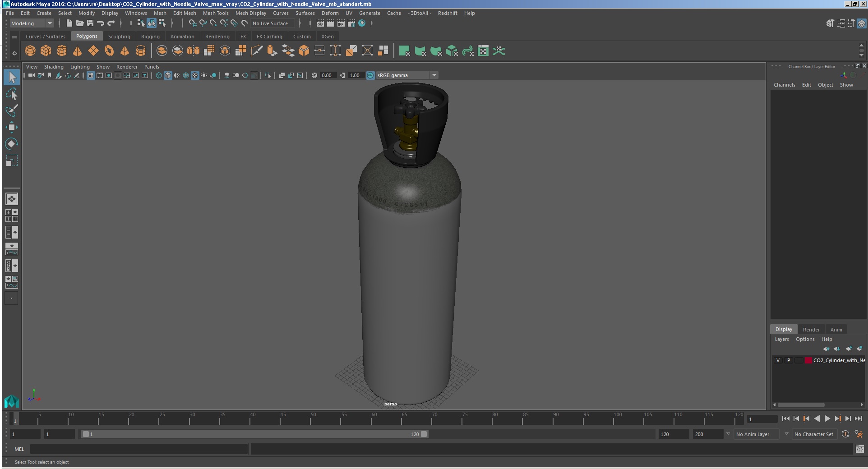Select the CO2_Cylinder_with_Ne layer row
This screenshot has width=868, height=469.
pyautogui.click(x=818, y=360)
